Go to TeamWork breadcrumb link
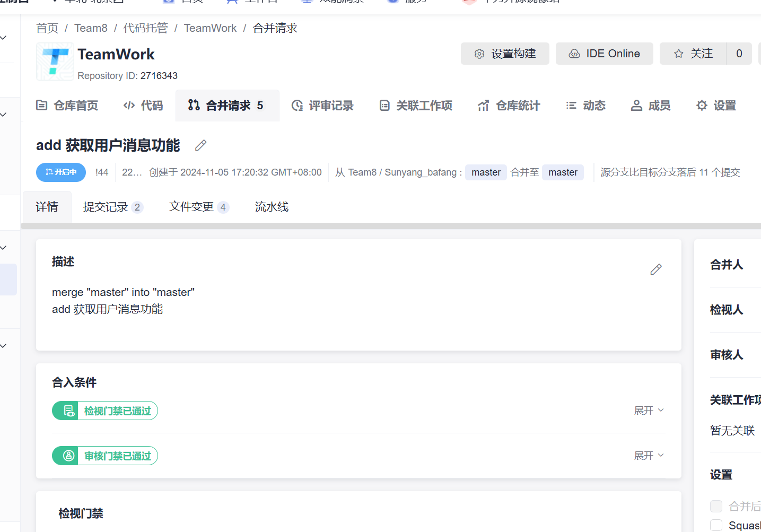Screen dimensions: 761x532 pos(211,28)
